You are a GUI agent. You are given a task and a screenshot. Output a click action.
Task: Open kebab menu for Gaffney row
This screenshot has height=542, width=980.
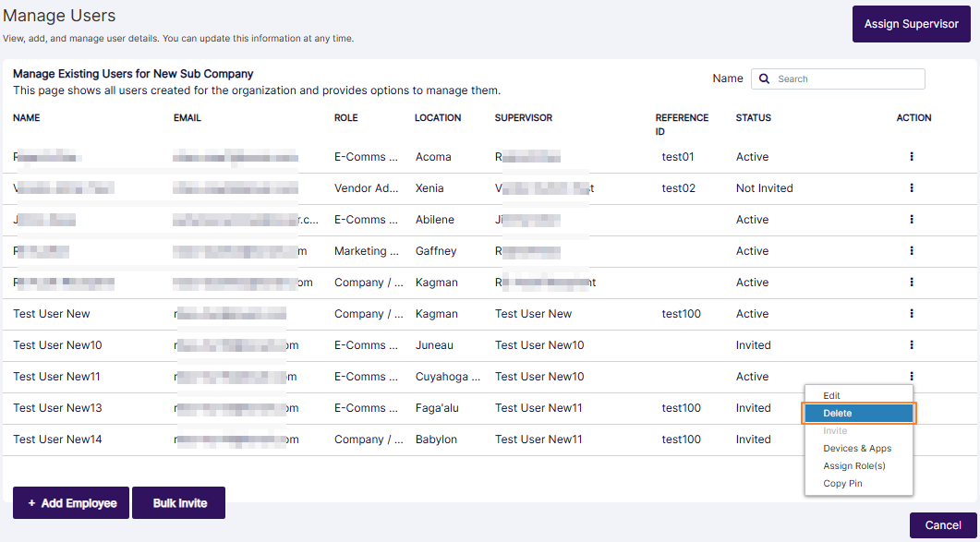(911, 251)
